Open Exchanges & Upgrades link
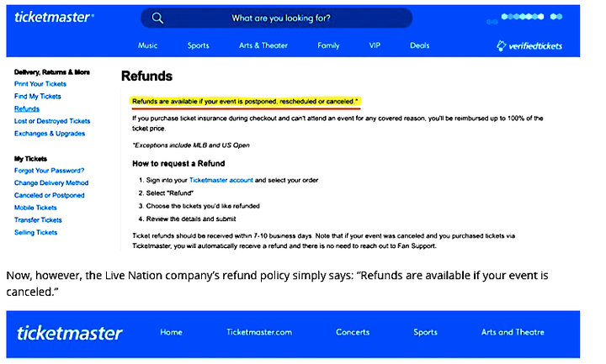606x364 pixels. click(x=50, y=133)
